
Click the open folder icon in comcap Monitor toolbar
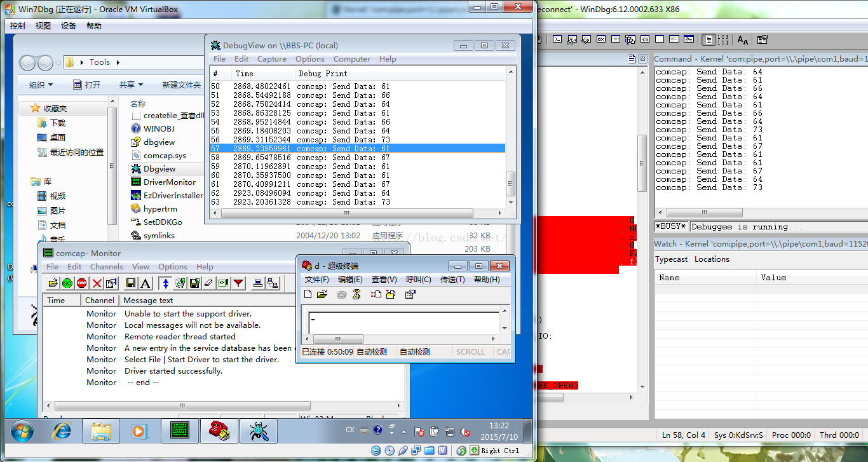[x=53, y=283]
